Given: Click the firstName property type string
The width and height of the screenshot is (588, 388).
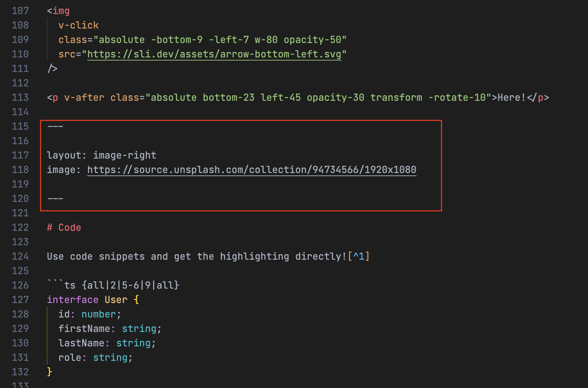Looking at the screenshot, I should pyautogui.click(x=139, y=328).
